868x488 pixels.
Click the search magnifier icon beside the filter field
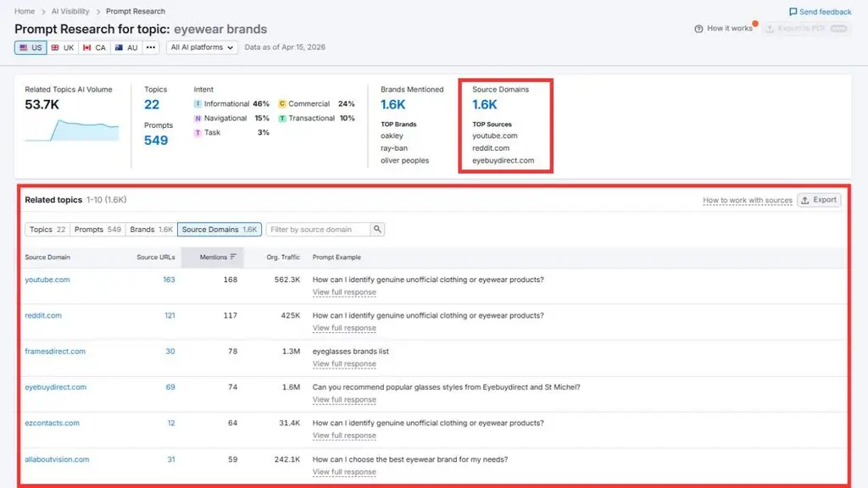click(x=377, y=229)
